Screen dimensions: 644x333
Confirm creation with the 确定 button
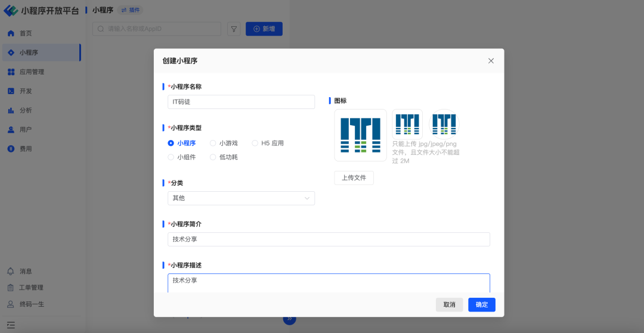[481, 304]
